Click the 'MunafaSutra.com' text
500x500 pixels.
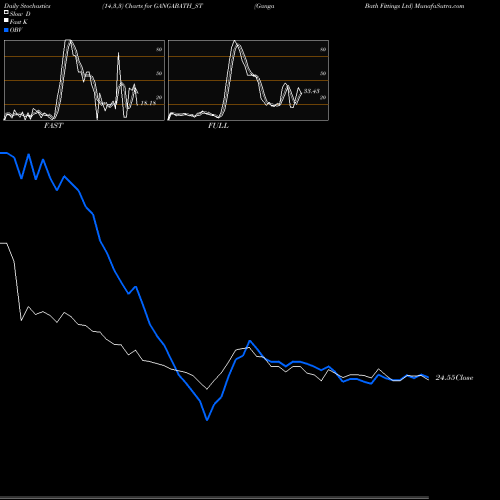[x=439, y=6]
